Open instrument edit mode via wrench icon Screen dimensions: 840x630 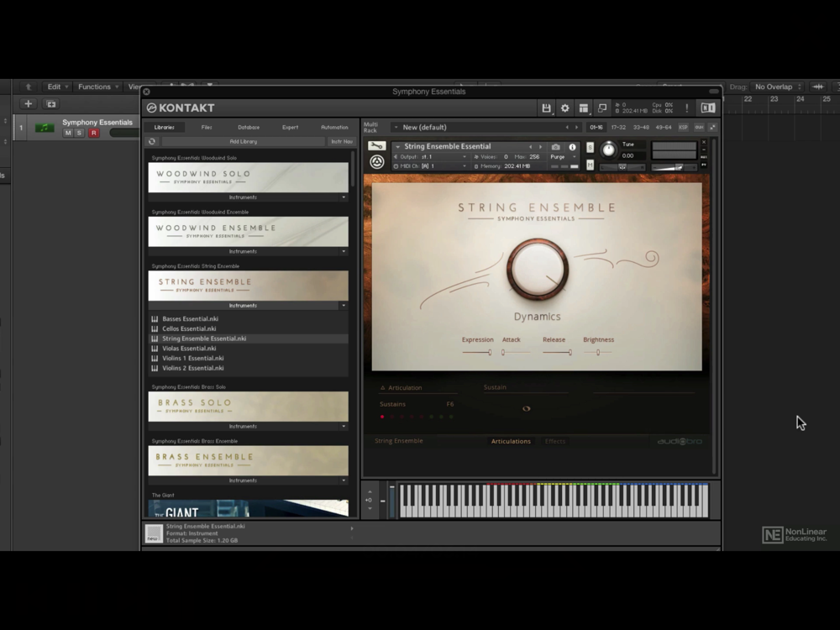point(376,145)
